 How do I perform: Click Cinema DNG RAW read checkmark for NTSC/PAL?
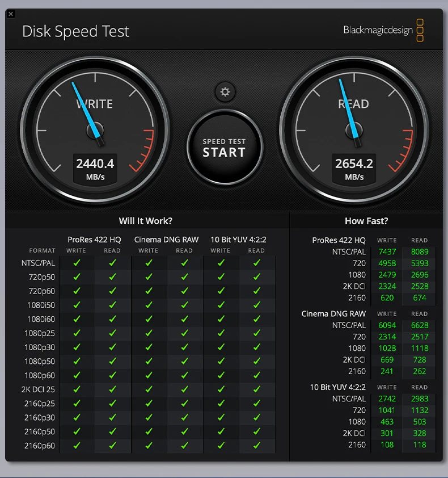184,262
